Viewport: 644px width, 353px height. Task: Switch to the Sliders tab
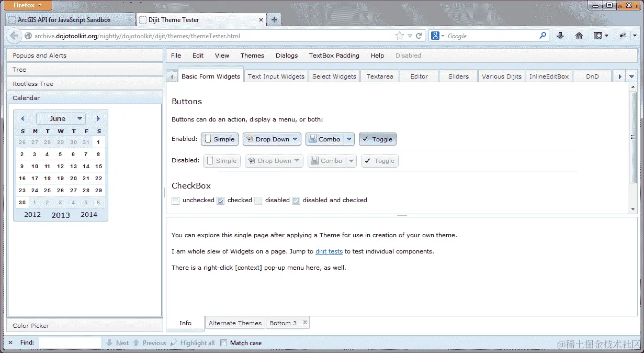[458, 76]
